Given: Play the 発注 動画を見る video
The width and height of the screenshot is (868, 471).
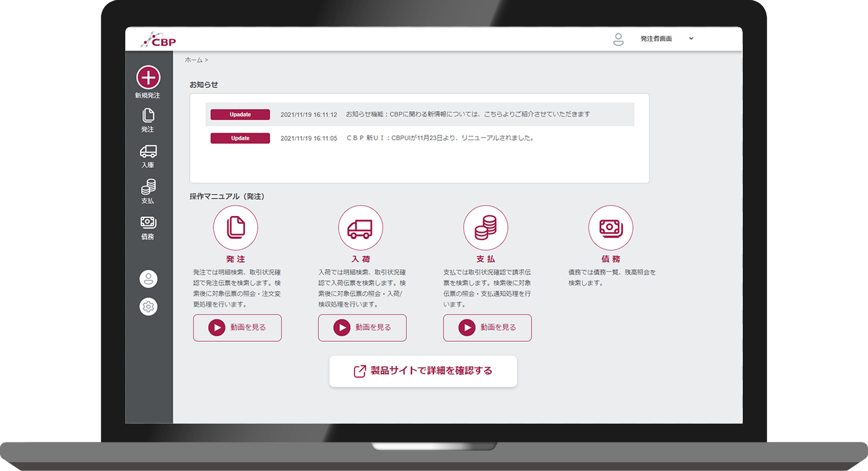Looking at the screenshot, I should click(237, 328).
